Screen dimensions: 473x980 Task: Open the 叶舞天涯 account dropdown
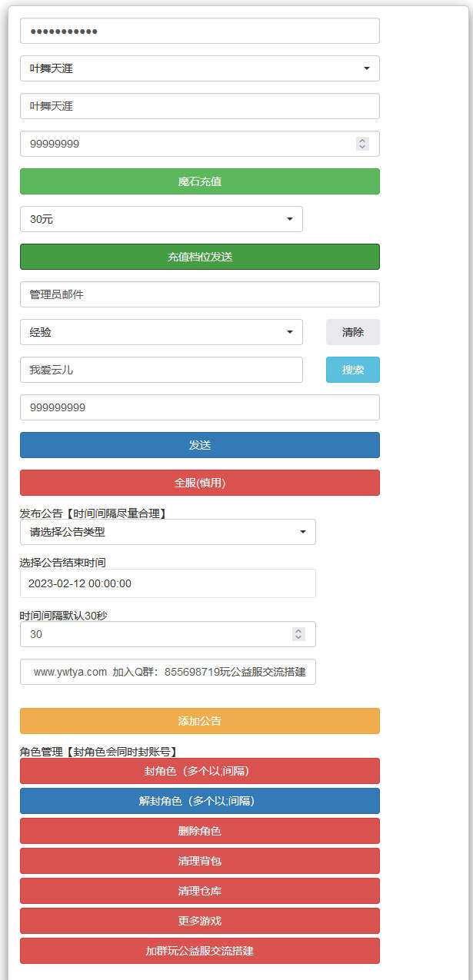[199, 68]
